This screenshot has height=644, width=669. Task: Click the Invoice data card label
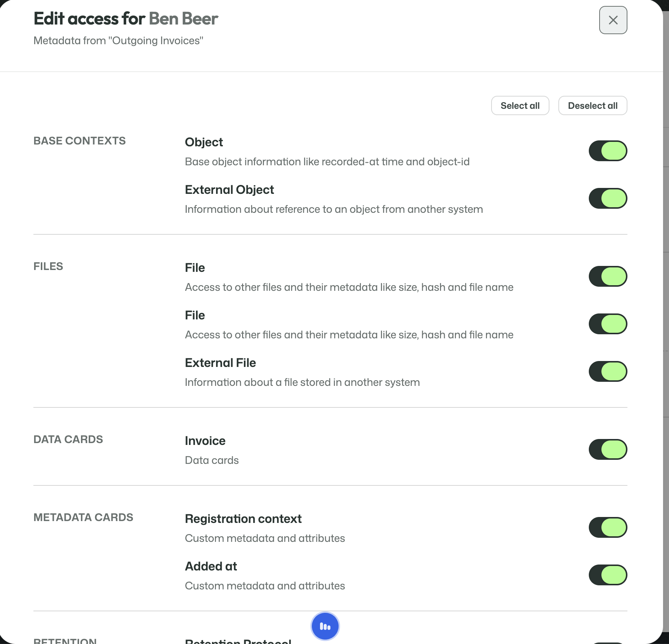pyautogui.click(x=205, y=441)
